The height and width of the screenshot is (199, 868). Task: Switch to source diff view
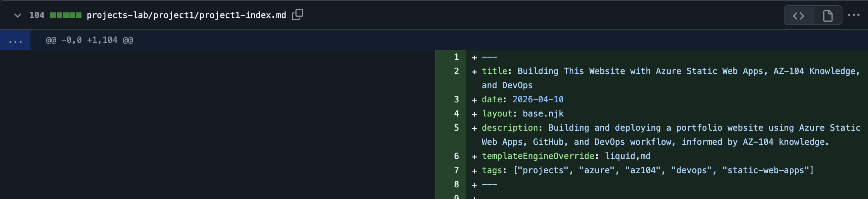click(799, 16)
